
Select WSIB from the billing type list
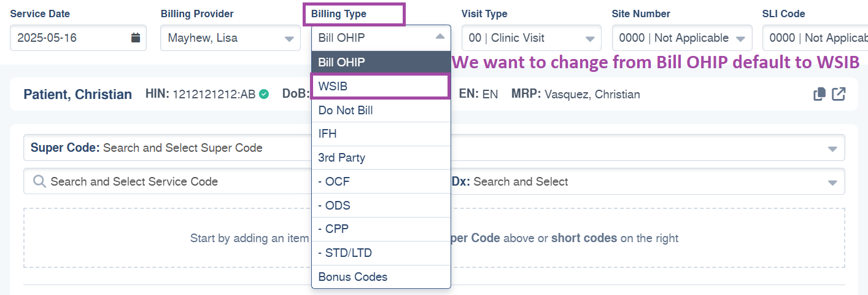click(381, 86)
